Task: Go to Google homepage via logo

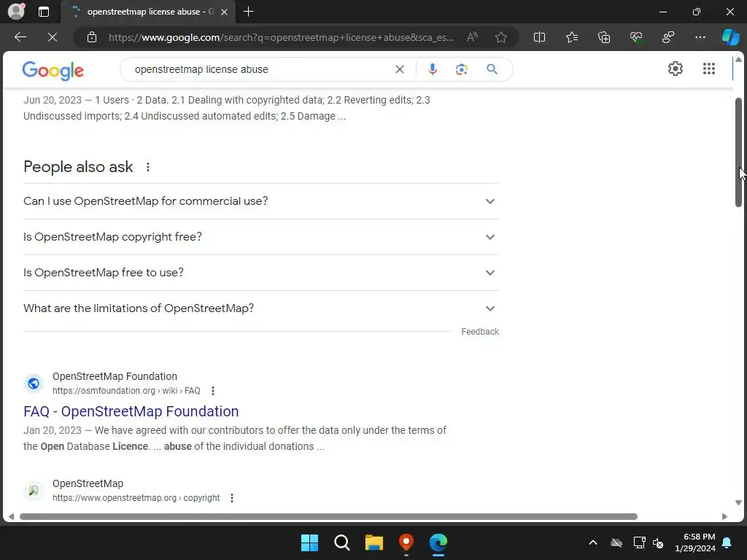Action: point(53,71)
